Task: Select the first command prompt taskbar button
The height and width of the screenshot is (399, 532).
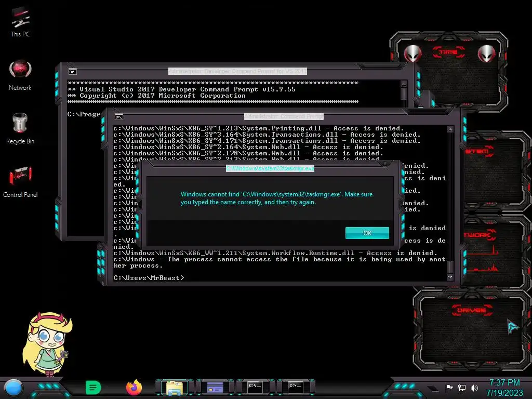Action: pyautogui.click(x=255, y=388)
